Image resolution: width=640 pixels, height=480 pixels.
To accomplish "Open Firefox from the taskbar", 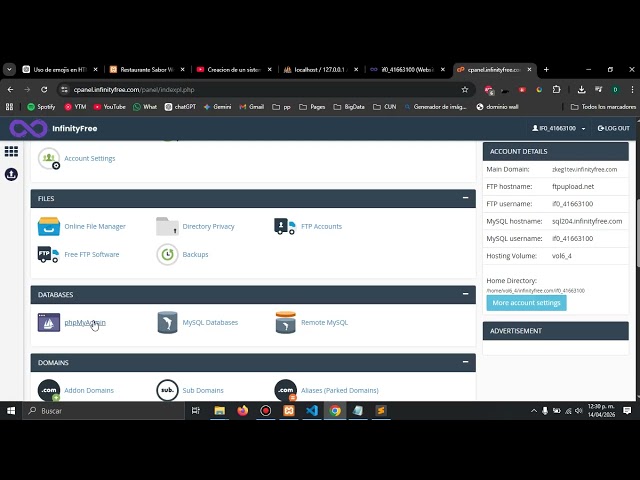I will tap(242, 411).
